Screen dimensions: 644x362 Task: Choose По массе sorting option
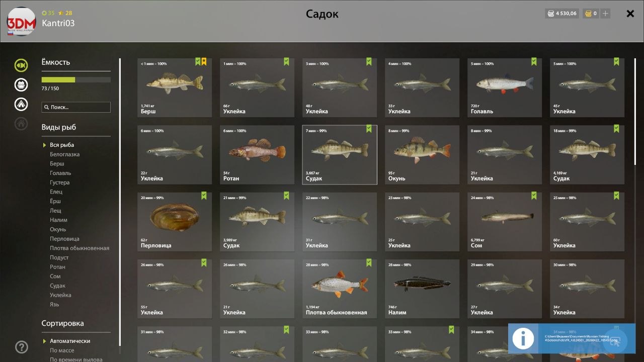click(x=62, y=350)
